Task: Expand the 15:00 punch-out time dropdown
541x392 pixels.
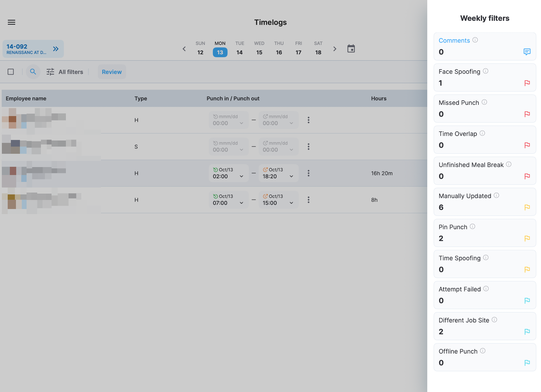Action: (x=291, y=203)
